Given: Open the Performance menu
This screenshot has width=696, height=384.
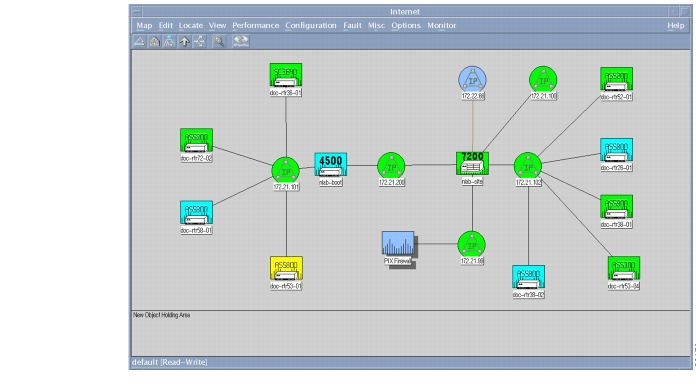Looking at the screenshot, I should coord(256,25).
